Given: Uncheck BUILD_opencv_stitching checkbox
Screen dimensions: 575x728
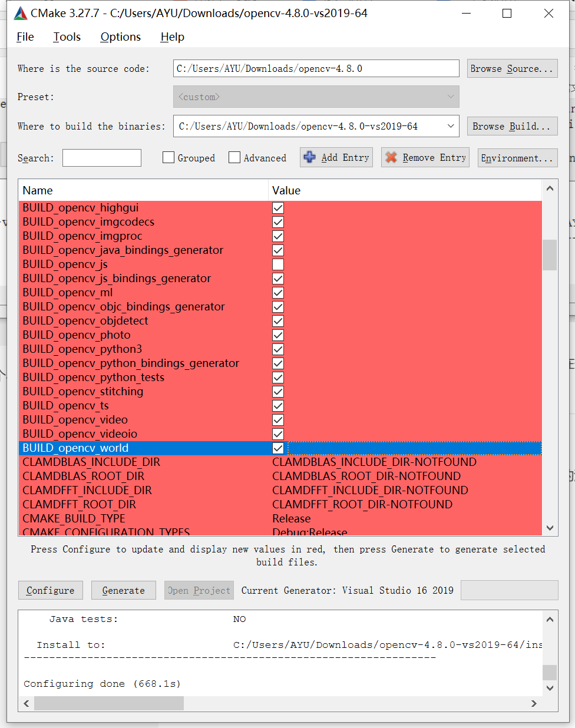Looking at the screenshot, I should pyautogui.click(x=278, y=392).
